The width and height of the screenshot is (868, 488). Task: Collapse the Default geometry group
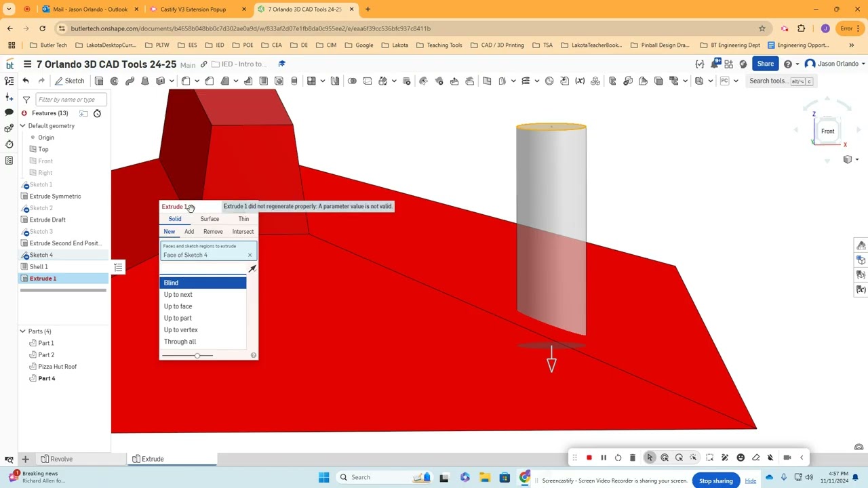22,126
